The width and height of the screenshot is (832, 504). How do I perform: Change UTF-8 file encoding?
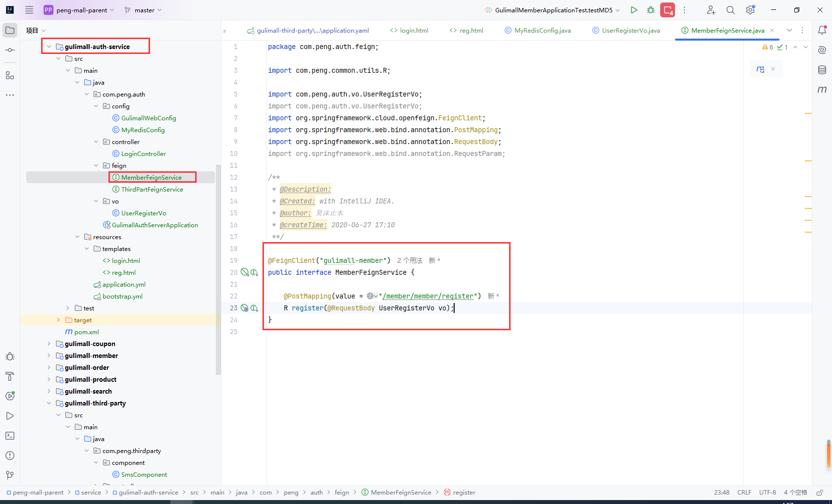pyautogui.click(x=768, y=493)
